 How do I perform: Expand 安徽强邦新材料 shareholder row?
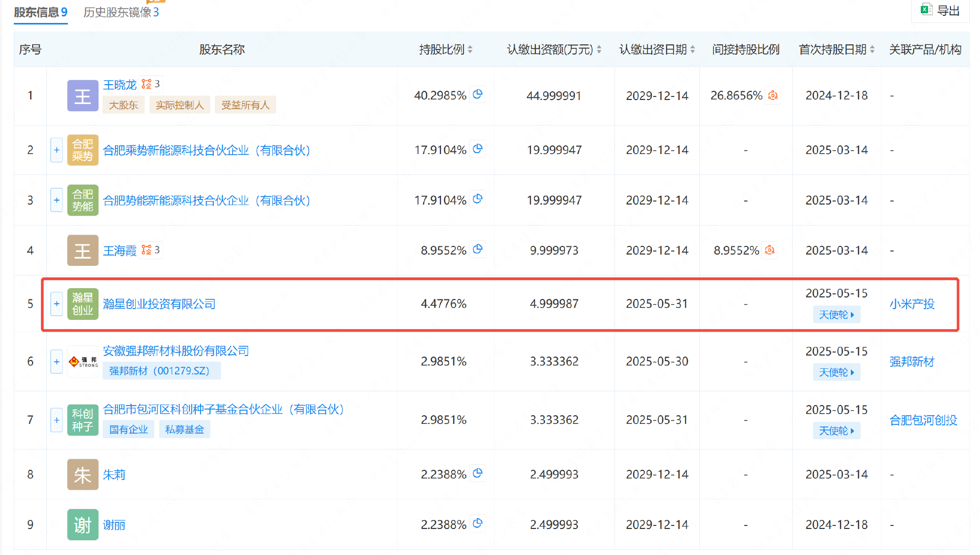coord(57,362)
